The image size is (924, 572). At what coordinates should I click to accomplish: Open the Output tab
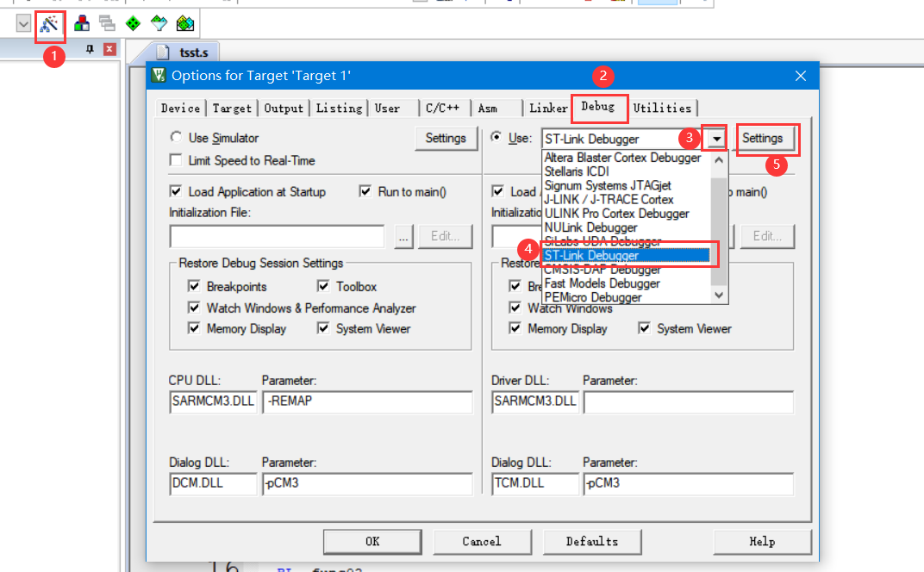tap(284, 109)
